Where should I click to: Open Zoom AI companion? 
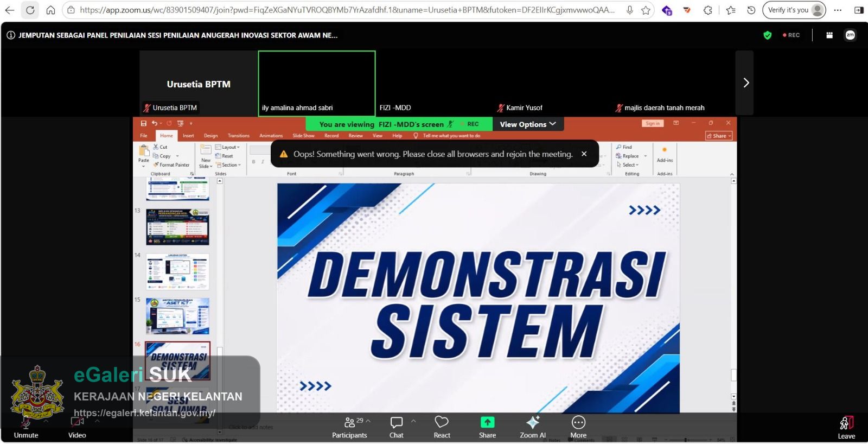(x=533, y=427)
